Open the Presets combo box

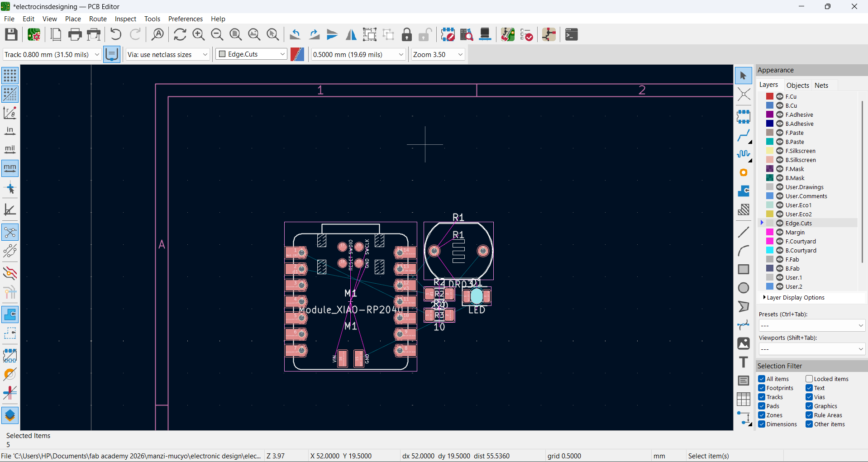point(812,325)
